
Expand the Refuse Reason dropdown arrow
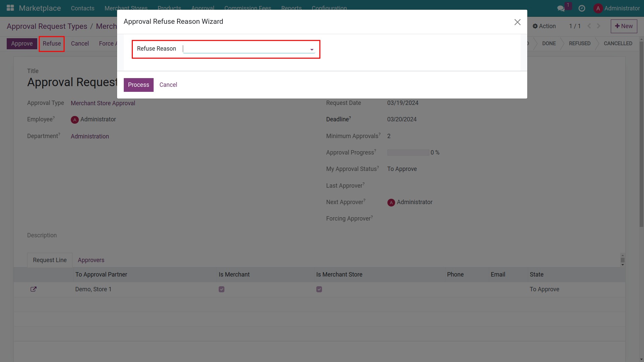tap(312, 50)
